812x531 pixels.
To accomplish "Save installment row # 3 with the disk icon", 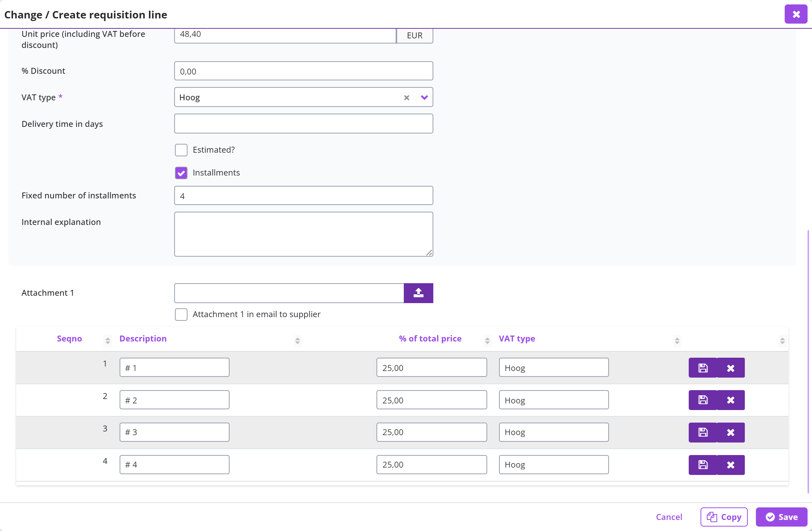I will 703,433.
